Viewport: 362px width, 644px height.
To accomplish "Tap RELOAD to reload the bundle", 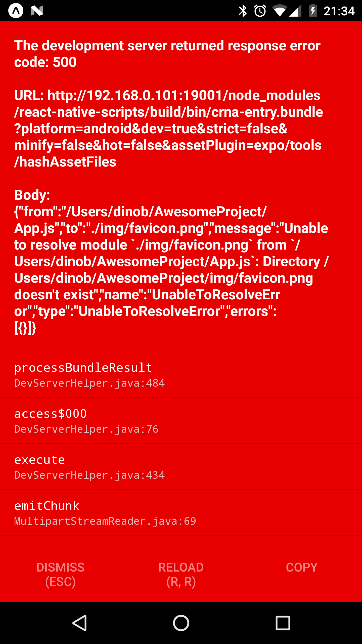I will [x=181, y=574].
